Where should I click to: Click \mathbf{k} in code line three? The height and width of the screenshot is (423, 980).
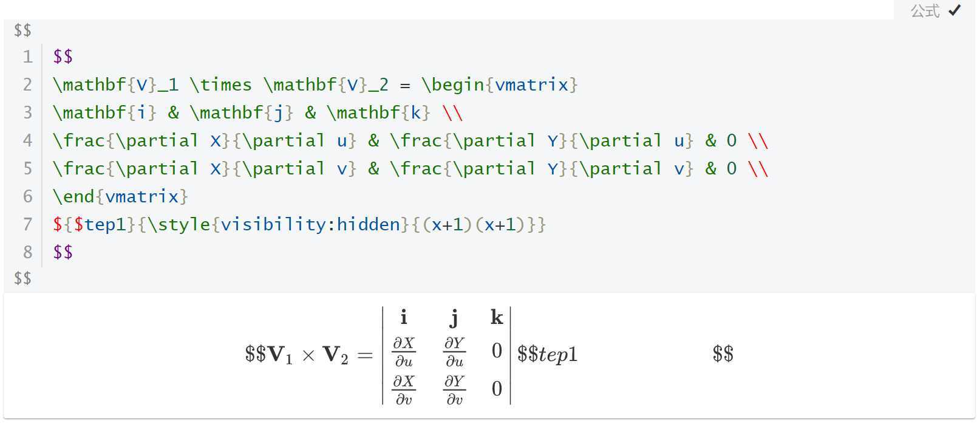point(379,112)
